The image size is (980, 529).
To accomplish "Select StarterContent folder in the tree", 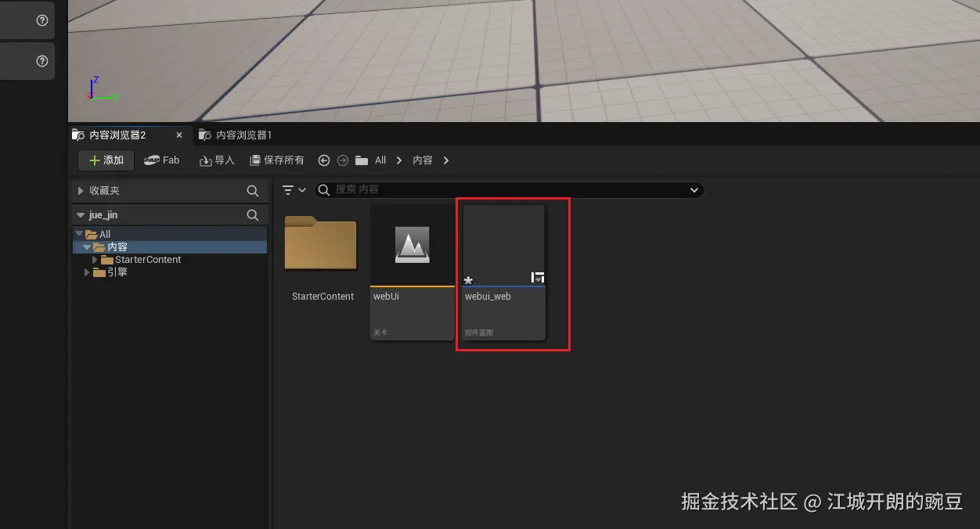I will [x=148, y=260].
